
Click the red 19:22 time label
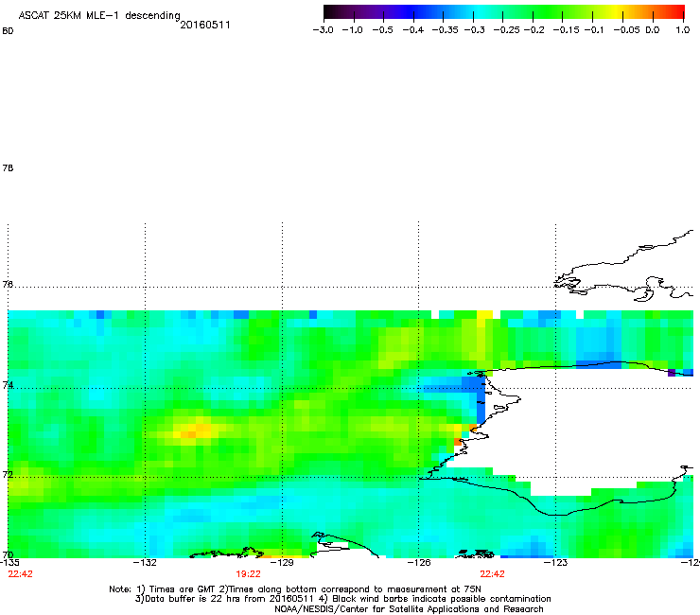[x=248, y=574]
